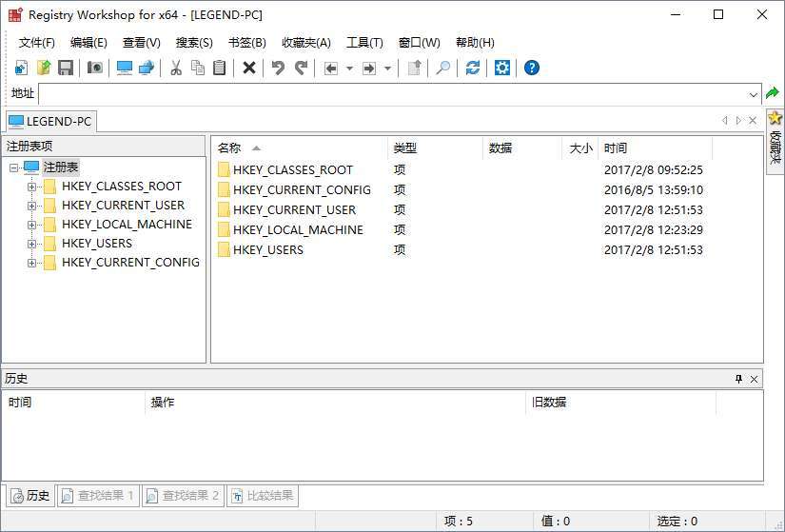785x532 pixels.
Task: Expand HKEY_CLASSES_ROOT in the tree
Action: pos(31,187)
